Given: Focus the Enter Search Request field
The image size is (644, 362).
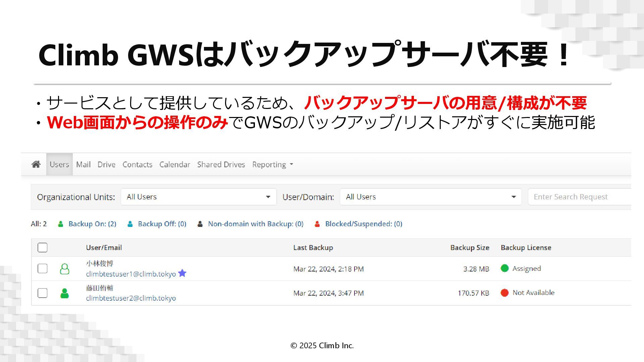Looking at the screenshot, I should pyautogui.click(x=580, y=197).
